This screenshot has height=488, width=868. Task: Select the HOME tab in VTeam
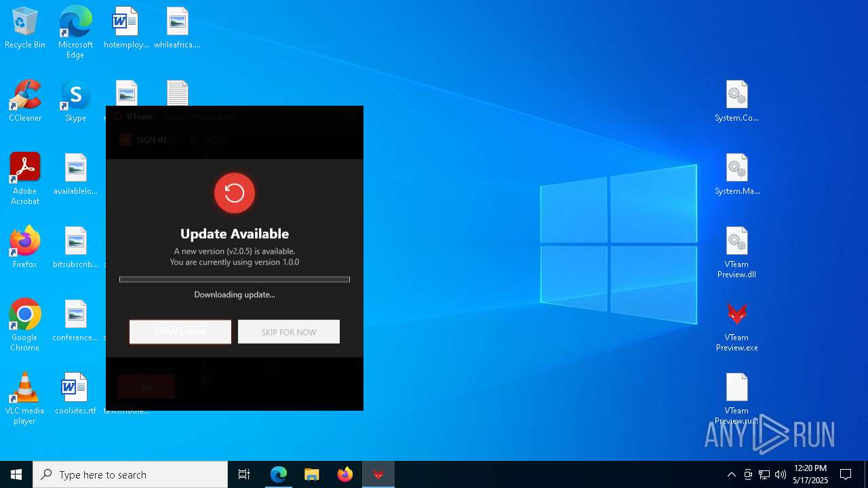209,140
